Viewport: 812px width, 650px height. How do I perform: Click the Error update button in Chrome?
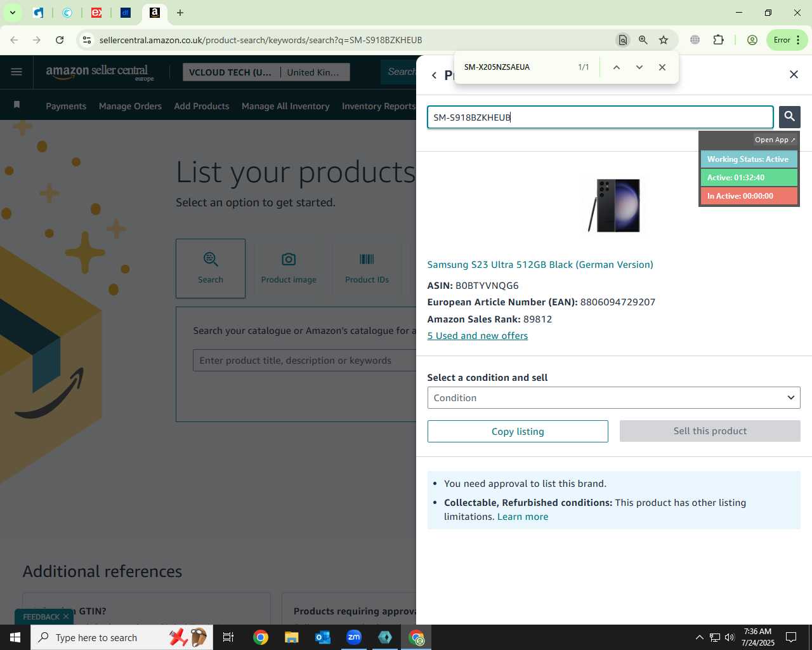click(787, 40)
